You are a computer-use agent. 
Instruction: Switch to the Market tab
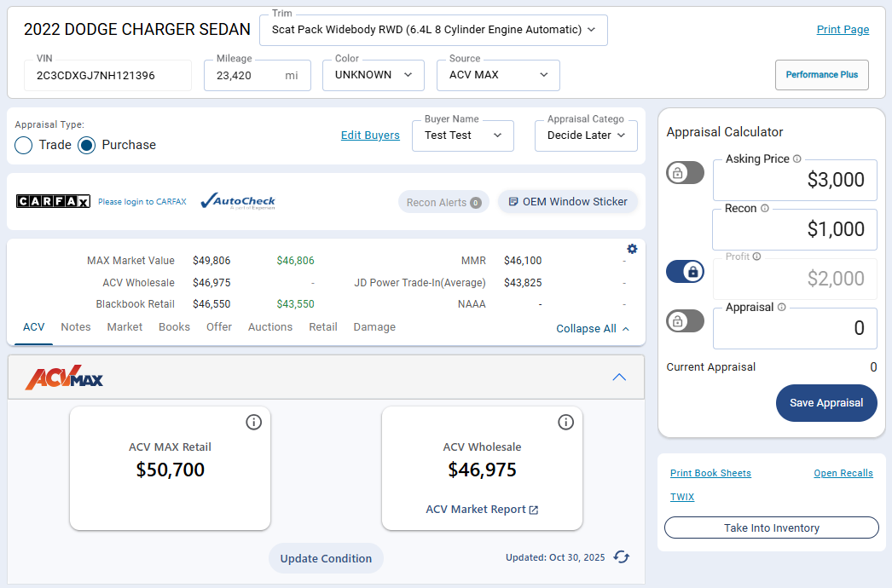125,327
